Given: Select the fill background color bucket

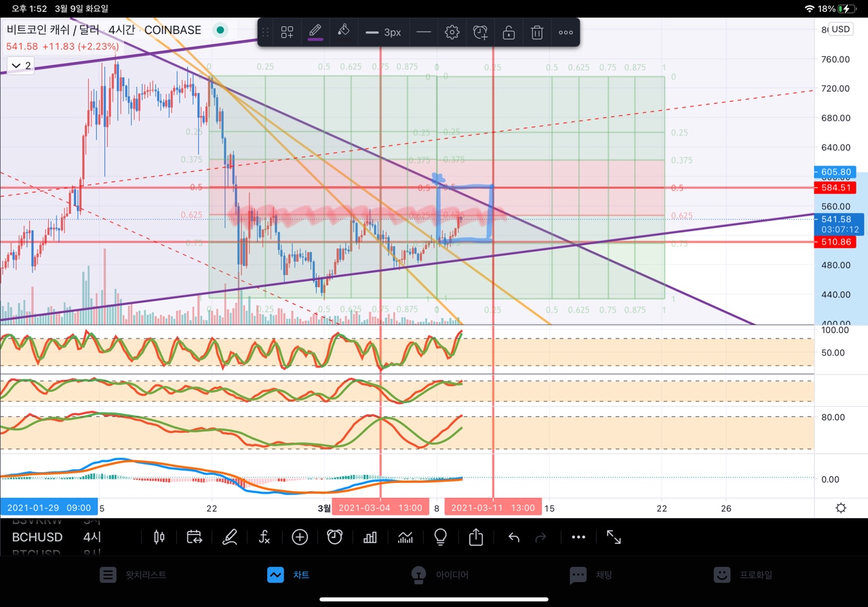Looking at the screenshot, I should (343, 32).
